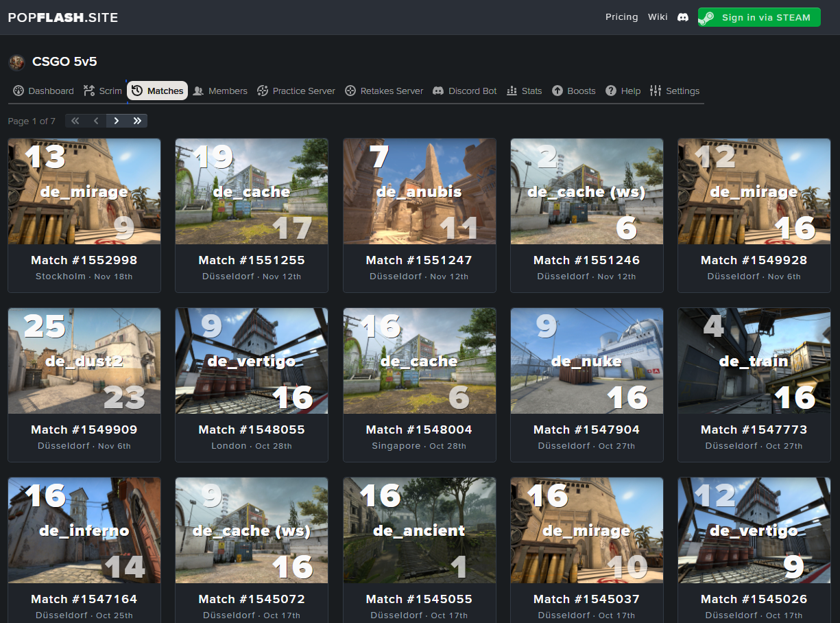Go to first page of matches

(x=75, y=121)
